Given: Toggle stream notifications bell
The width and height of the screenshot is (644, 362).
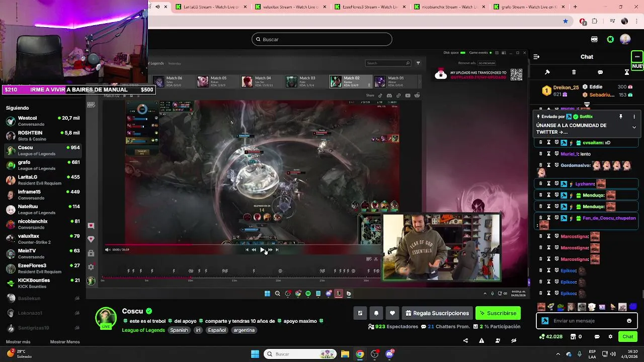Looking at the screenshot, I should (376, 313).
